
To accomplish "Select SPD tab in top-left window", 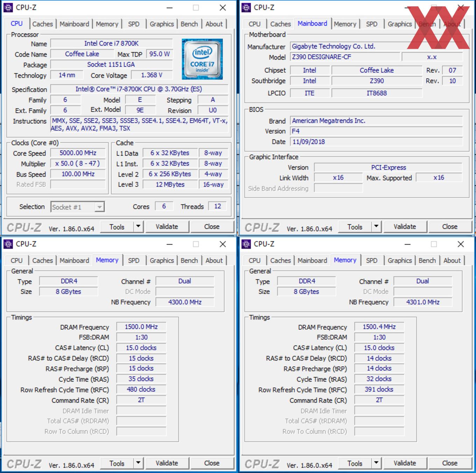I will 134,24.
